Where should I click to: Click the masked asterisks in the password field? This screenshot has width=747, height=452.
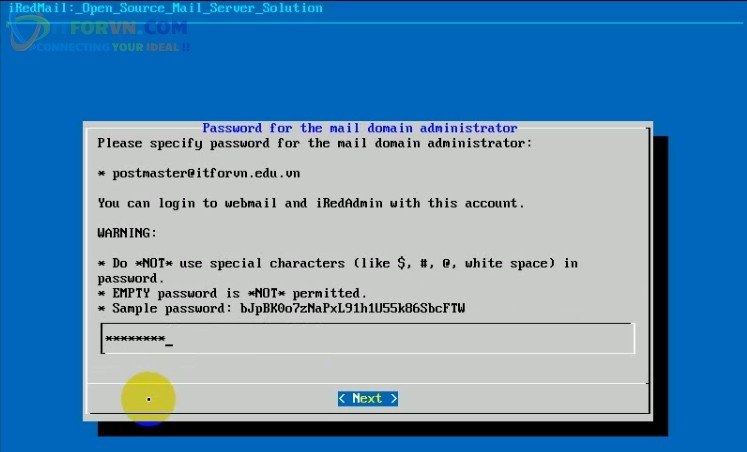[135, 339]
